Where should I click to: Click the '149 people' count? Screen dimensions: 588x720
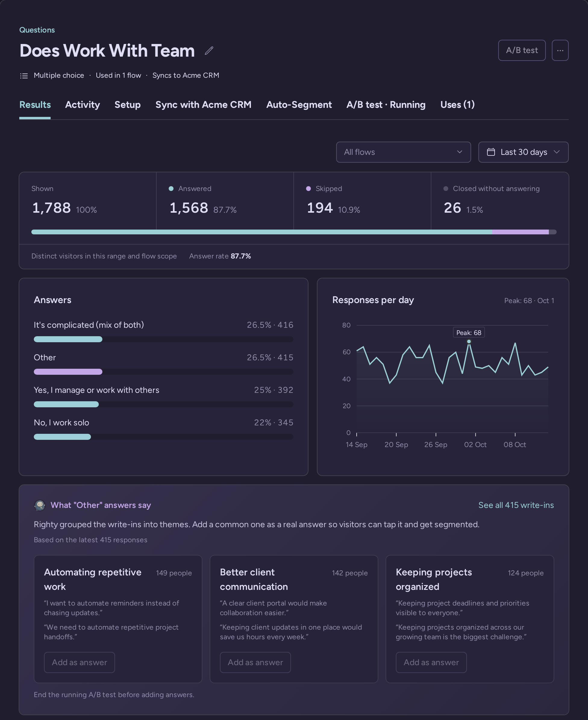174,573
